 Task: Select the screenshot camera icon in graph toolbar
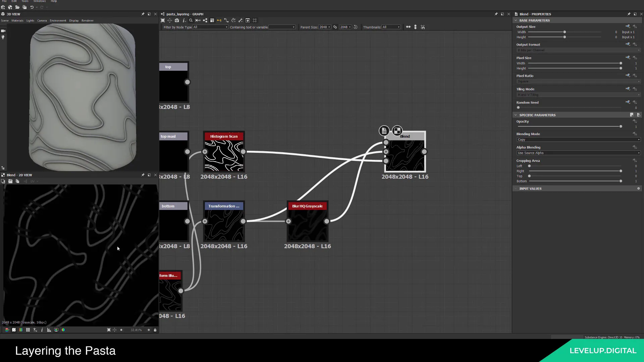pos(177,20)
